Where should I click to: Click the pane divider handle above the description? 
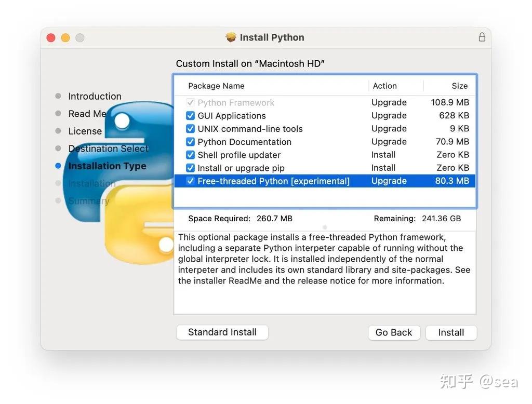pos(325,227)
